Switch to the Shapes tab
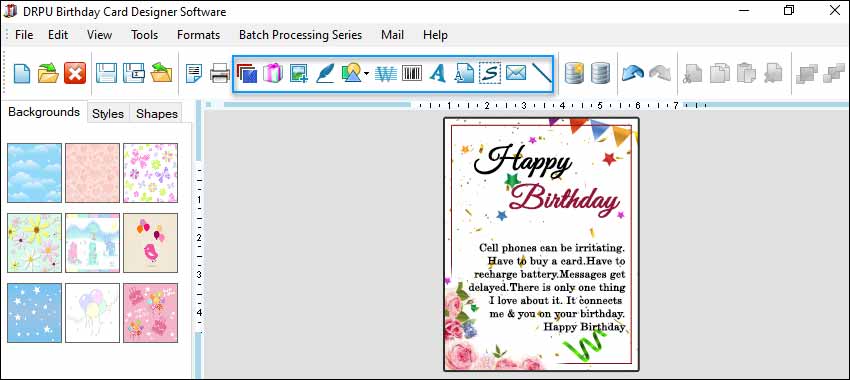Viewport: 850px width, 380px height. (157, 114)
